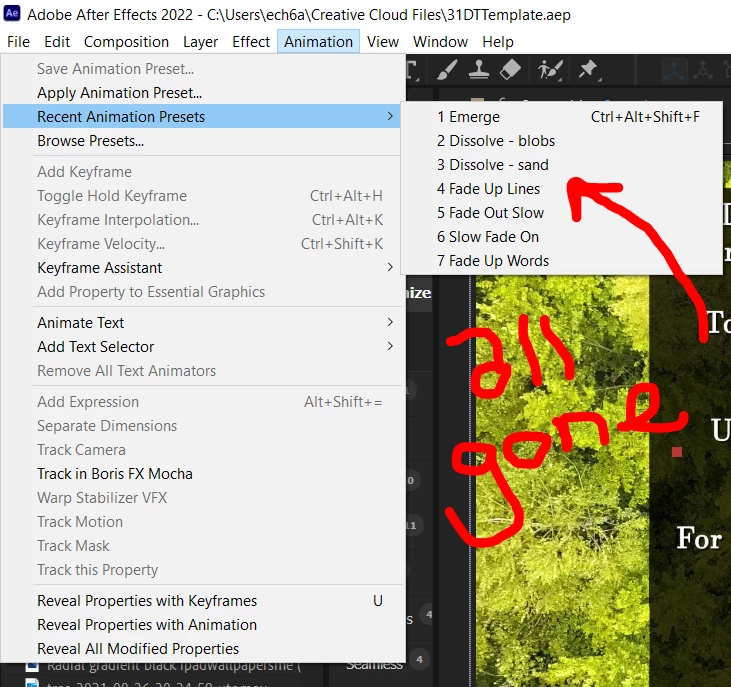Apply the recent preset Slow Fade On

click(562, 237)
